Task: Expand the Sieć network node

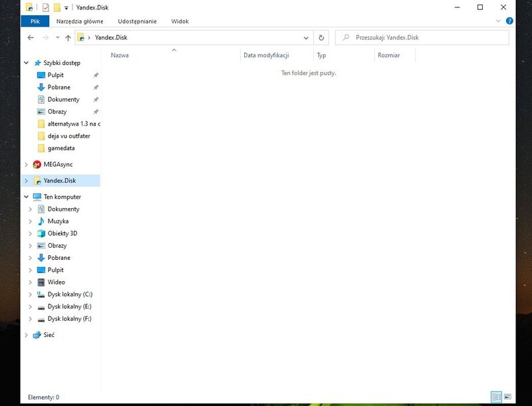Action: click(x=27, y=336)
